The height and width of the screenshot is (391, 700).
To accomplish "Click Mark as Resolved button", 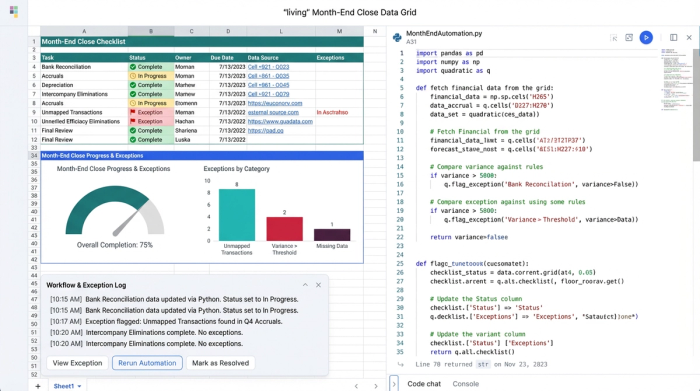I will point(221,363).
